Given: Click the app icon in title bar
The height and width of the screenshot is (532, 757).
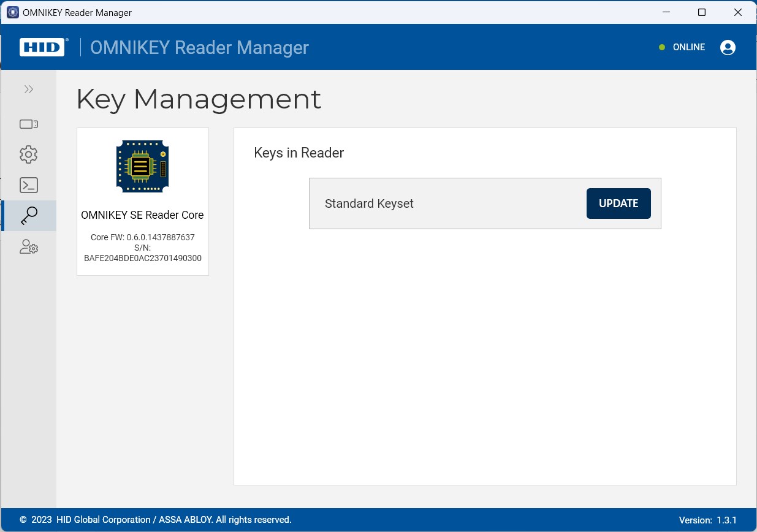Looking at the screenshot, I should tap(12, 12).
